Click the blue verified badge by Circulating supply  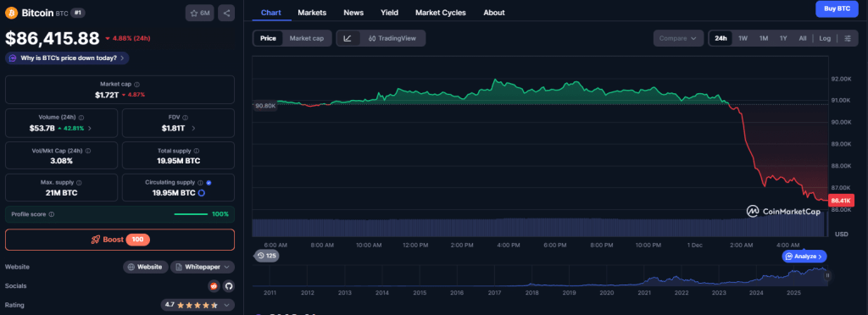coord(209,182)
